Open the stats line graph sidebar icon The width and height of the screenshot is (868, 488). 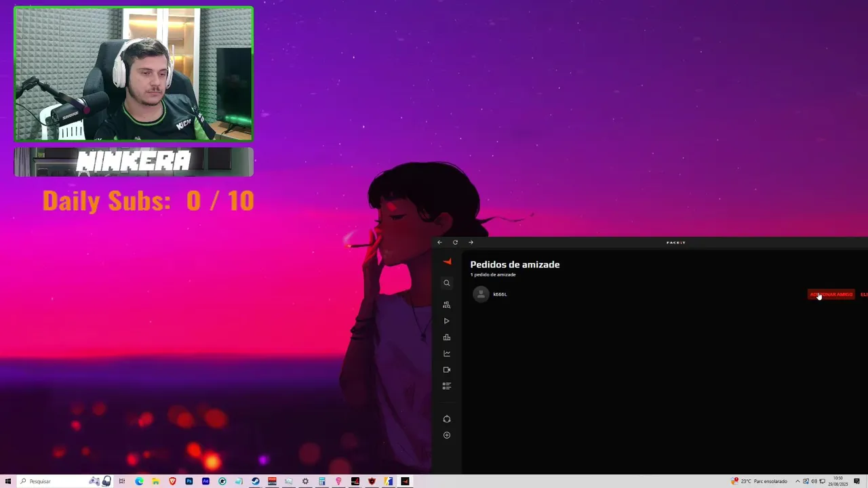447,353
